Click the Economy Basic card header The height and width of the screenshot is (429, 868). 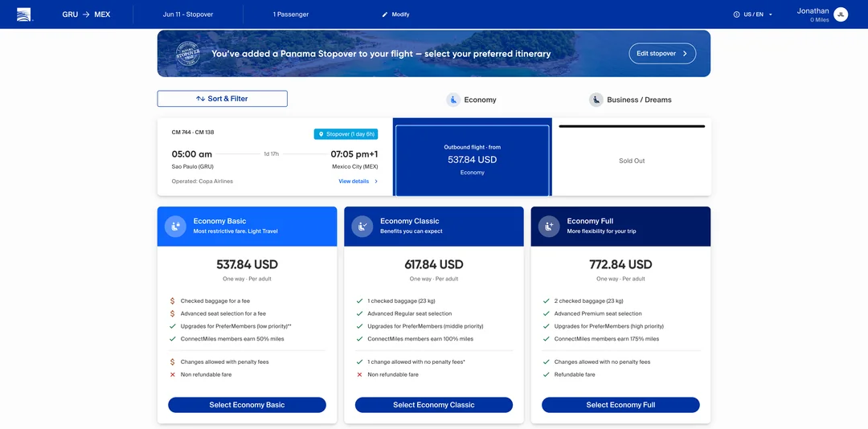point(247,227)
